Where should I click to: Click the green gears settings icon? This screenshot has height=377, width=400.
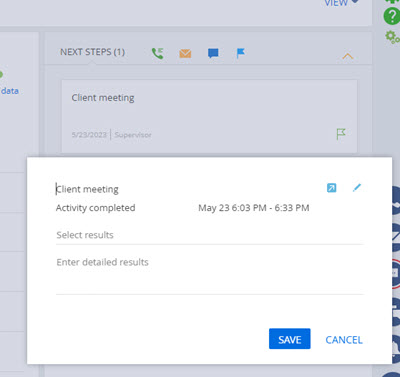(392, 37)
